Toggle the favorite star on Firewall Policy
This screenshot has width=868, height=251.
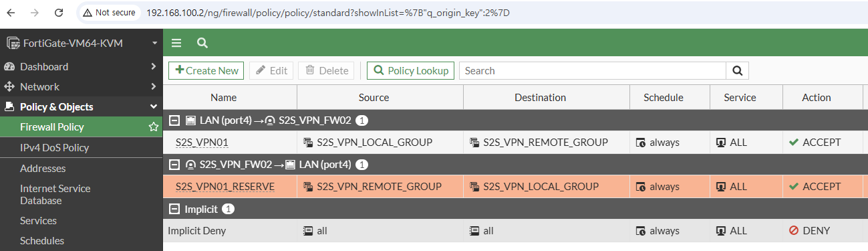tap(153, 127)
